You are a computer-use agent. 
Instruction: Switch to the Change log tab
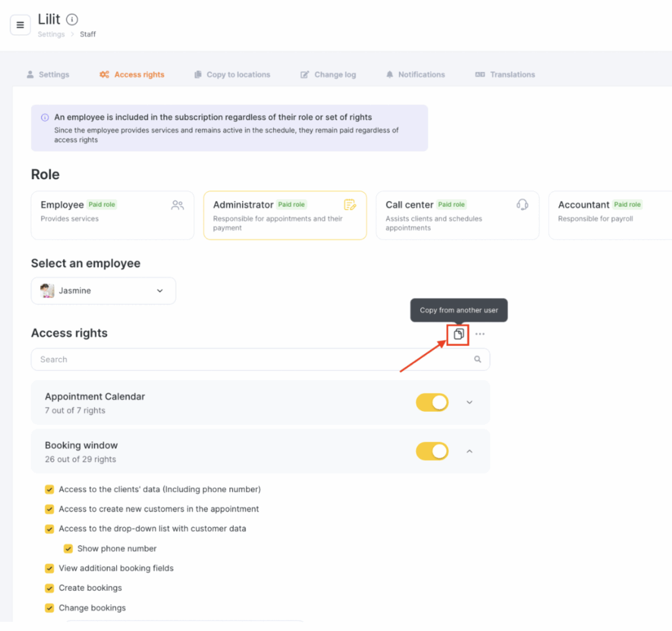coord(328,75)
